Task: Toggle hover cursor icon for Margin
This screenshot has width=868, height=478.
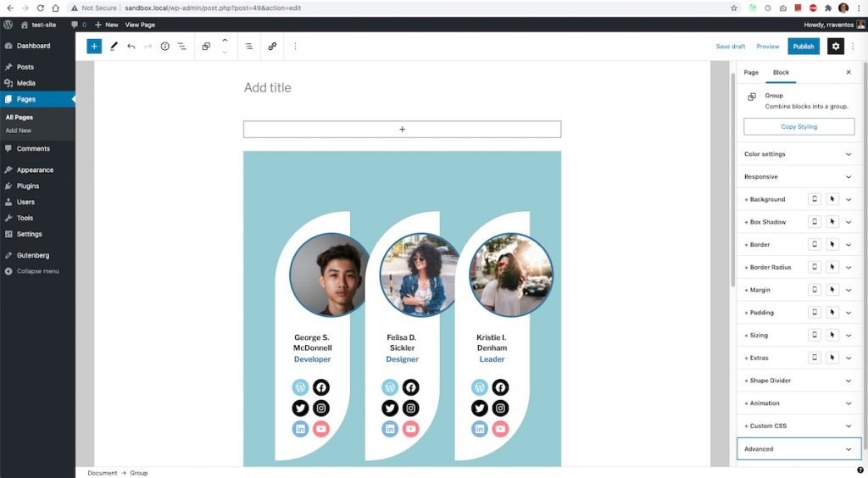Action: click(x=832, y=290)
